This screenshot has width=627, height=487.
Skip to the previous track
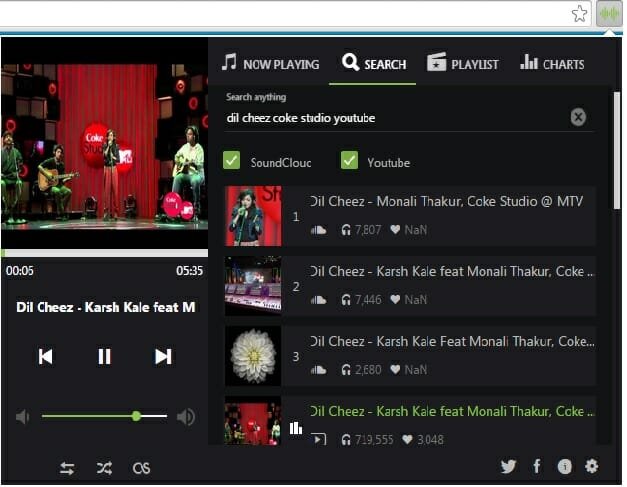46,356
